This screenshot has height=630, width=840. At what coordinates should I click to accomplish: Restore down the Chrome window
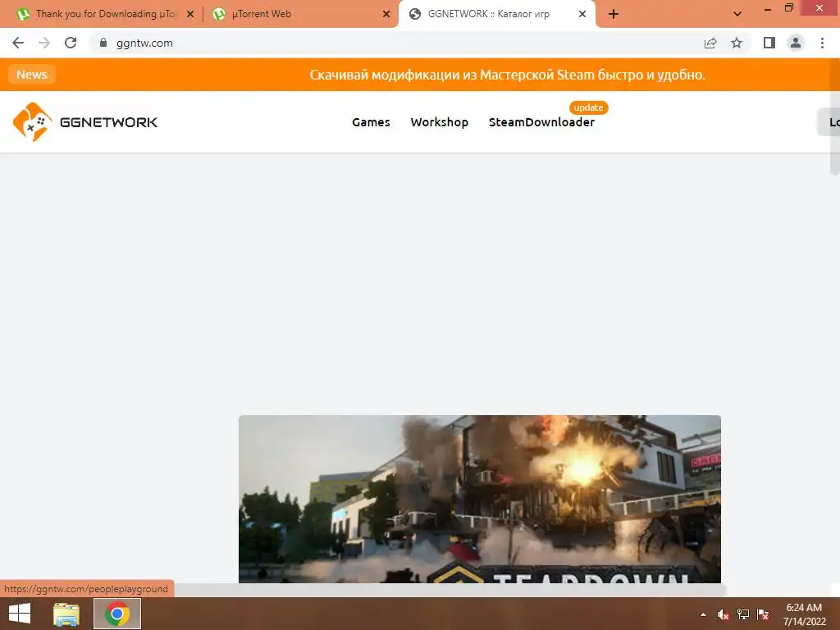click(x=789, y=8)
